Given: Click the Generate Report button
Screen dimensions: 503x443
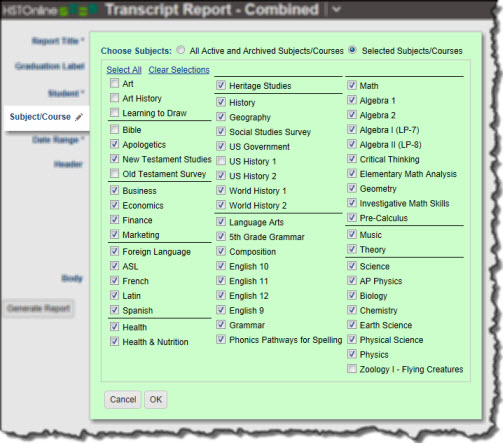Looking at the screenshot, I should [x=39, y=308].
